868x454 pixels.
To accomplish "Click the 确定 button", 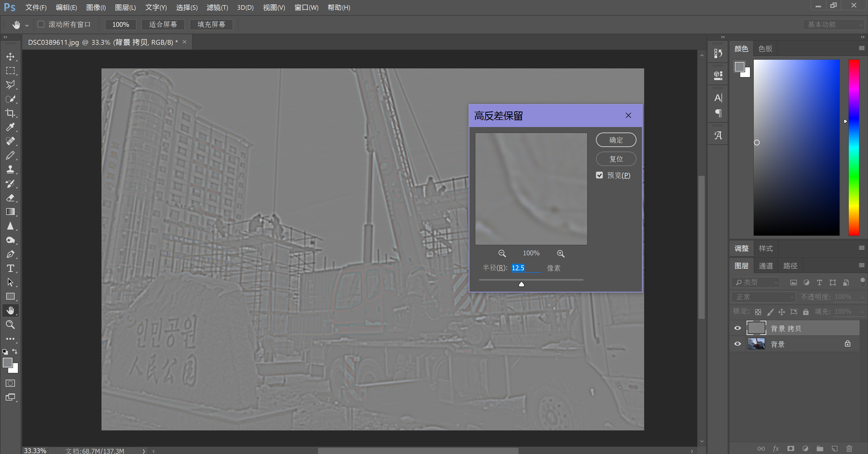I will (616, 140).
